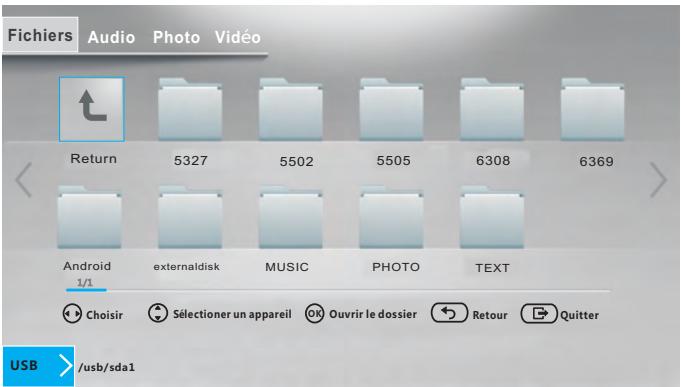Click the 1/1 page counter
Image resolution: width=681 pixels, height=387 pixels.
tap(85, 283)
